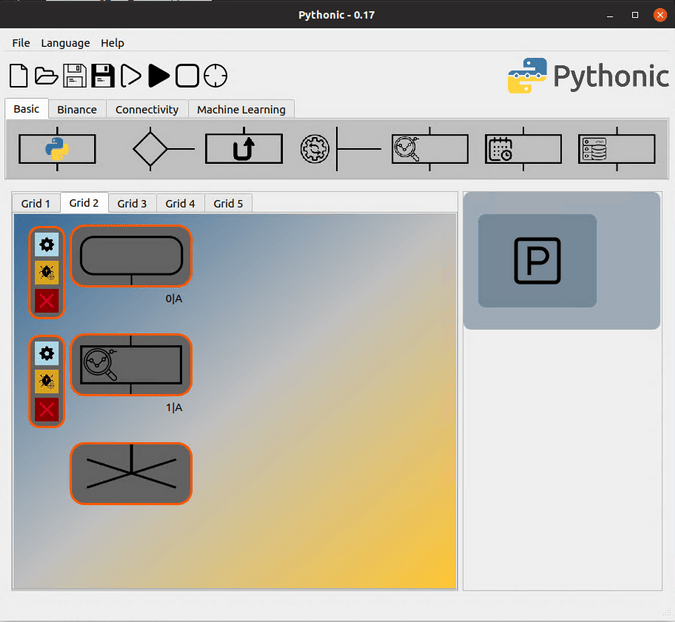Click the crosshair kill-processes icon
This screenshot has height=622, width=675.
pos(216,76)
